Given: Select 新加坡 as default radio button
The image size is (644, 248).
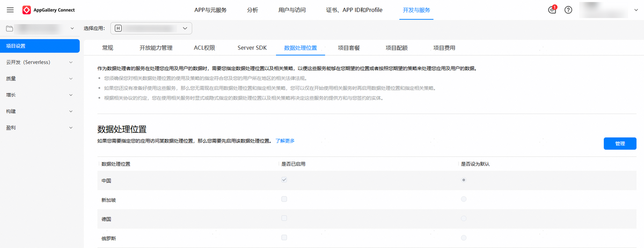Looking at the screenshot, I should pyautogui.click(x=463, y=199).
